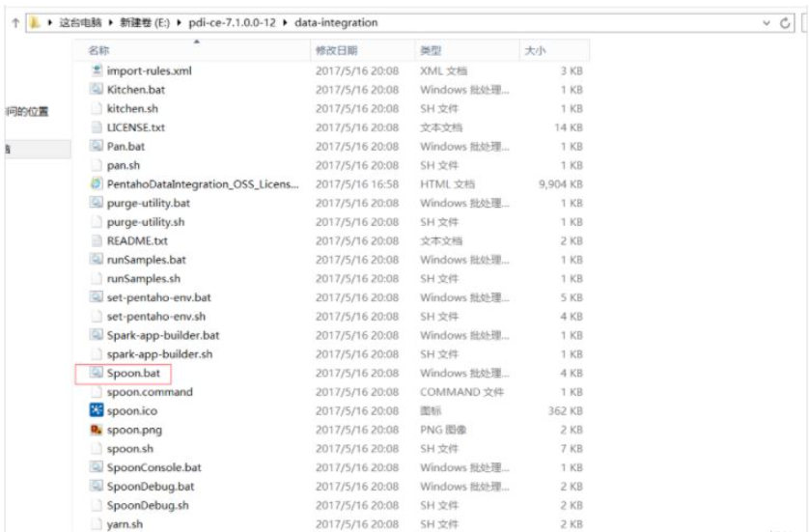Screen dimensions: 809x532
Task: Click the LICENSE.txt file icon
Action: 97,126
